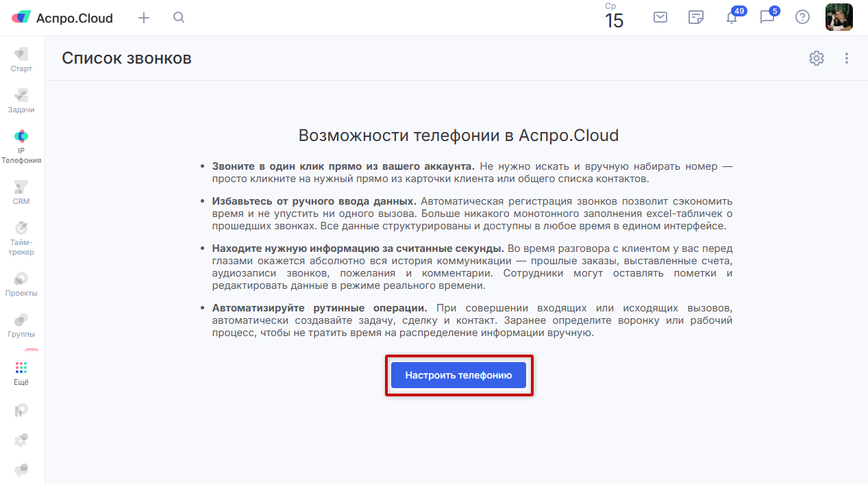868x486 pixels.
Task: Open the user profile avatar
Action: click(839, 17)
